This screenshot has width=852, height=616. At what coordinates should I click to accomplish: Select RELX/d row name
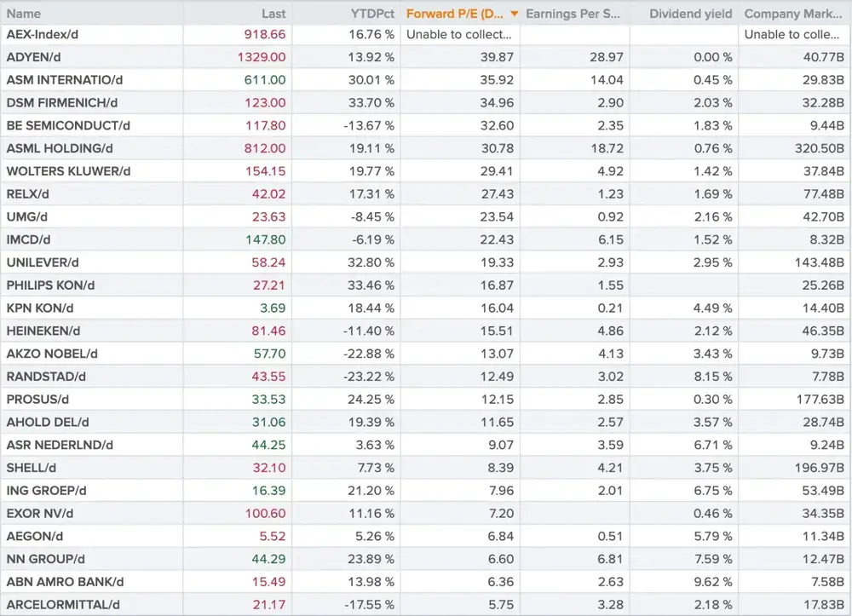[x=28, y=194]
